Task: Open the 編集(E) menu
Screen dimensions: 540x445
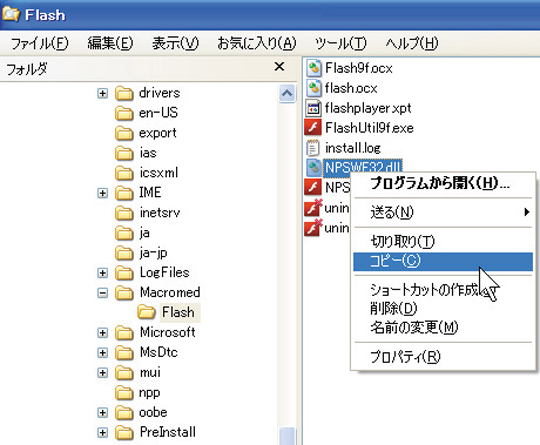Action: point(110,44)
